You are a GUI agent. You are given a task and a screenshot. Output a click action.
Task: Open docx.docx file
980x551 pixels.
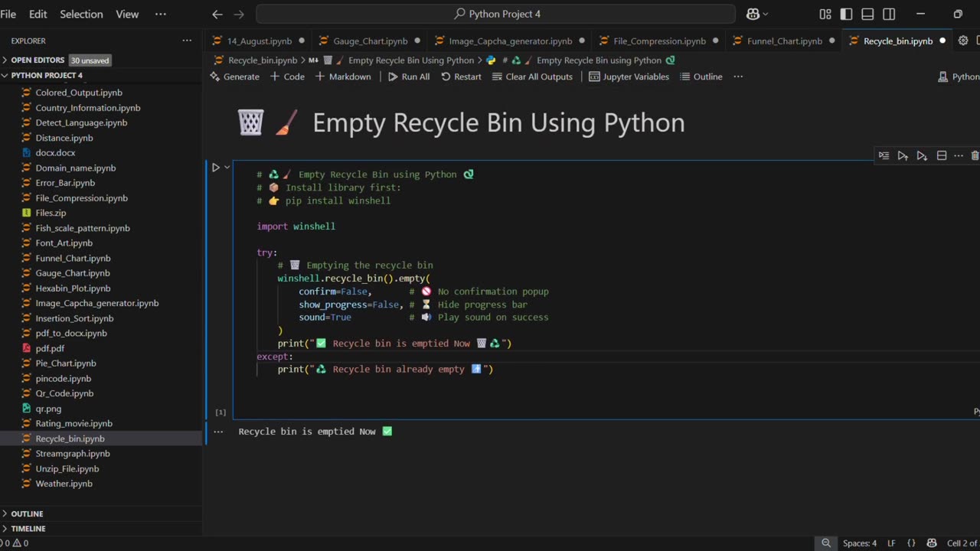[x=55, y=153]
